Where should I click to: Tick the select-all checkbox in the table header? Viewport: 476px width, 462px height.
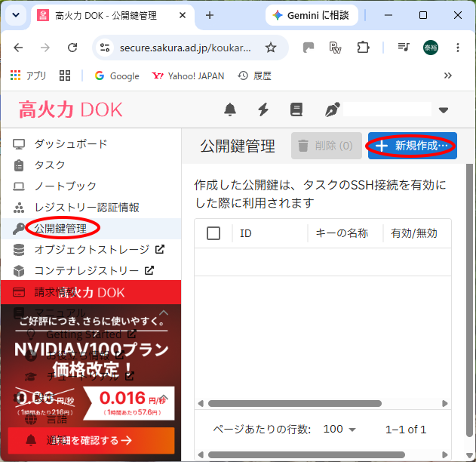(x=213, y=233)
